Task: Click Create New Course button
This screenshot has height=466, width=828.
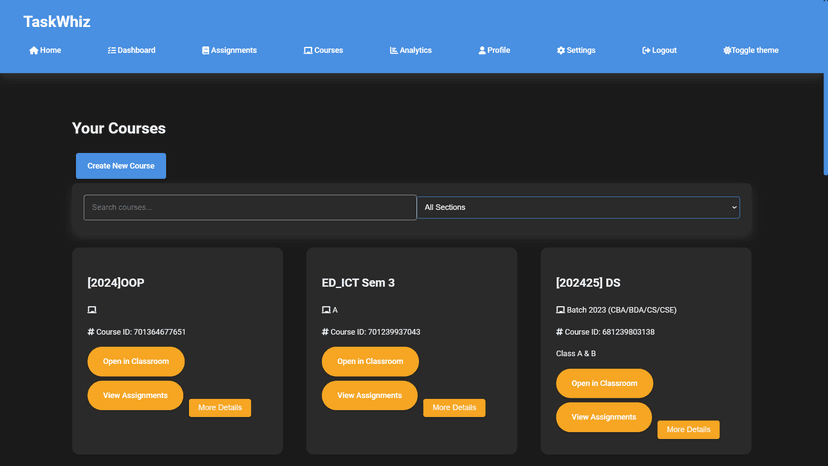Action: tap(121, 166)
